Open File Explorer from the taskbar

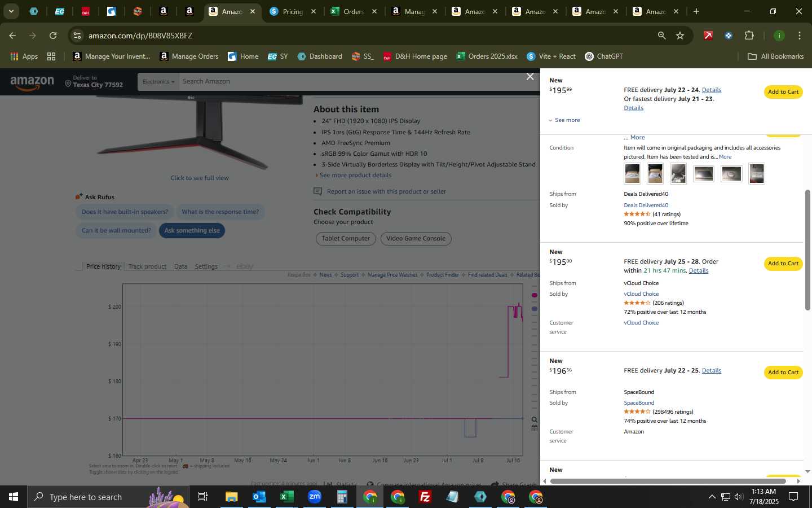click(x=231, y=497)
